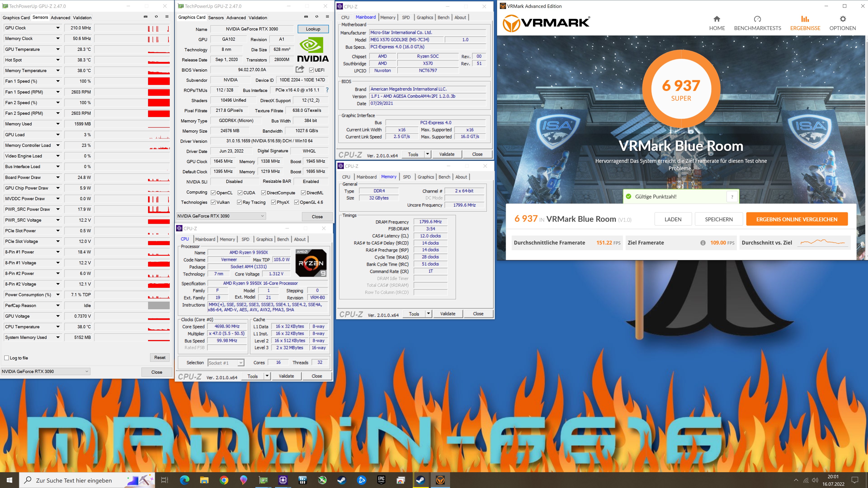The height and width of the screenshot is (488, 868).
Task: Click the GPU Temperature history graph
Action: point(132,49)
